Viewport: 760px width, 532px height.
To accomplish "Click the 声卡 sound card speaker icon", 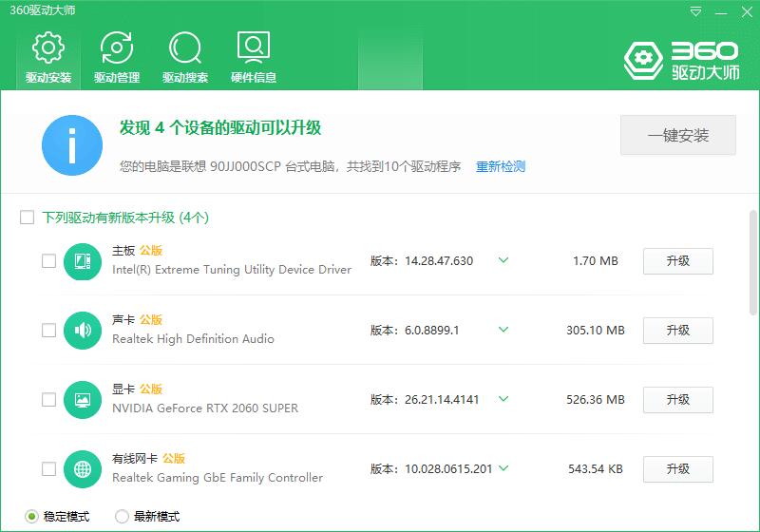I will [83, 331].
